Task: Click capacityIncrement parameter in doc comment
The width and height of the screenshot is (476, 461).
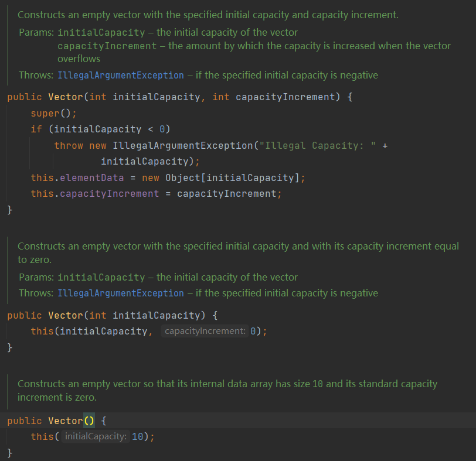Action: pyautogui.click(x=107, y=46)
